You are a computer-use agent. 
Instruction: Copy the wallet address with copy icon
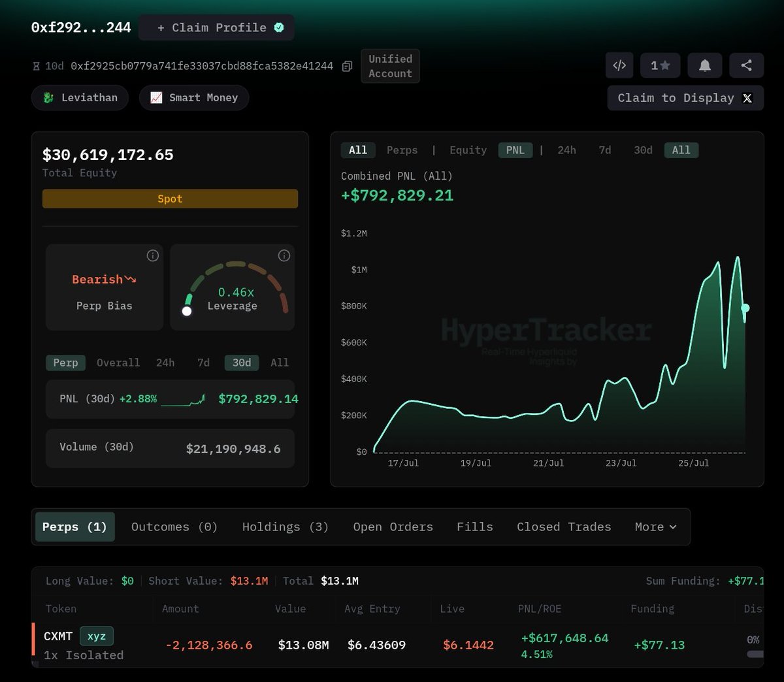[x=348, y=66]
